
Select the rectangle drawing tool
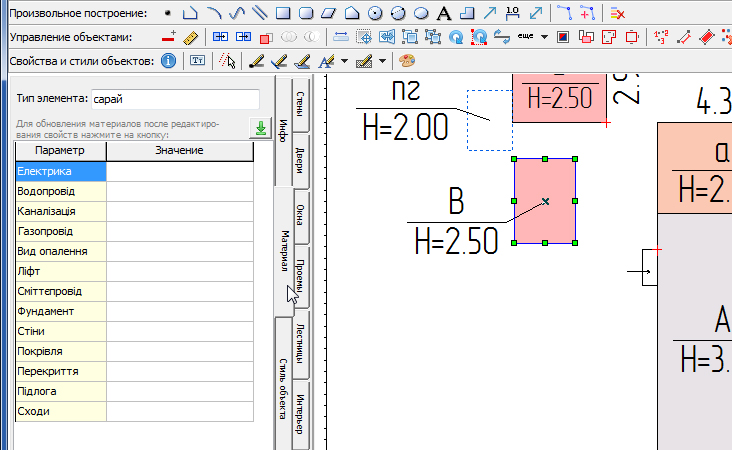[283, 13]
